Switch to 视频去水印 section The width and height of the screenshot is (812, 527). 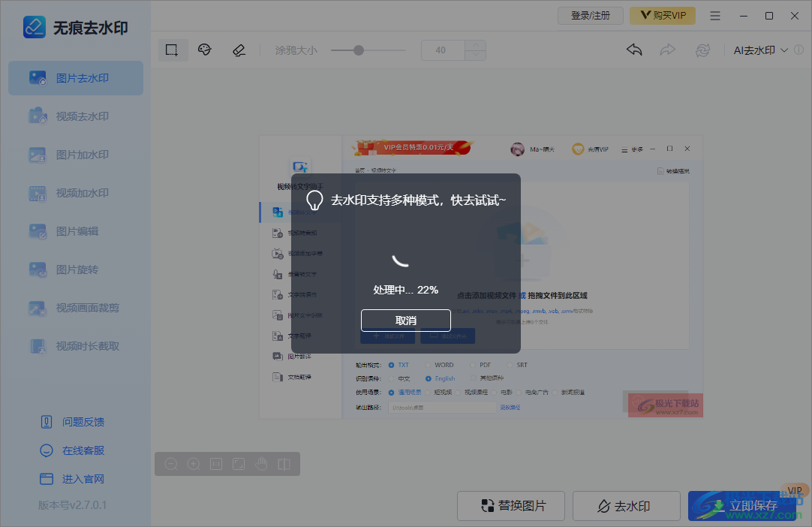[76, 116]
